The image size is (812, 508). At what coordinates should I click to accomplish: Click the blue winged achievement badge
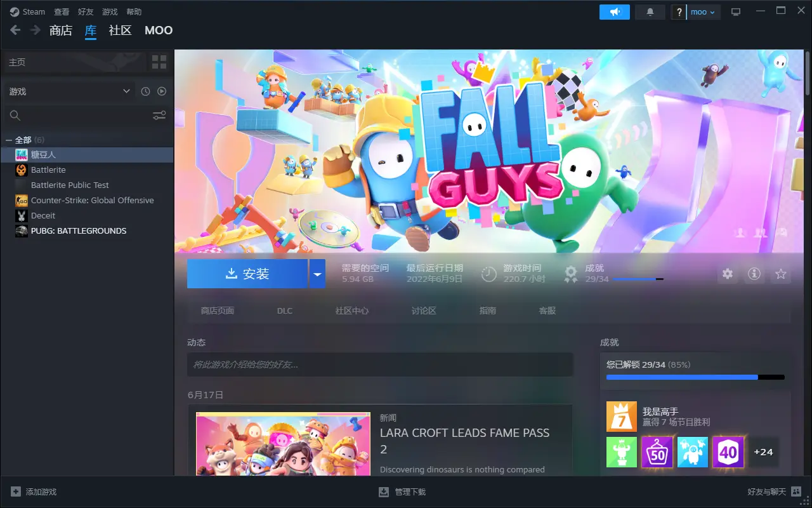click(x=693, y=452)
